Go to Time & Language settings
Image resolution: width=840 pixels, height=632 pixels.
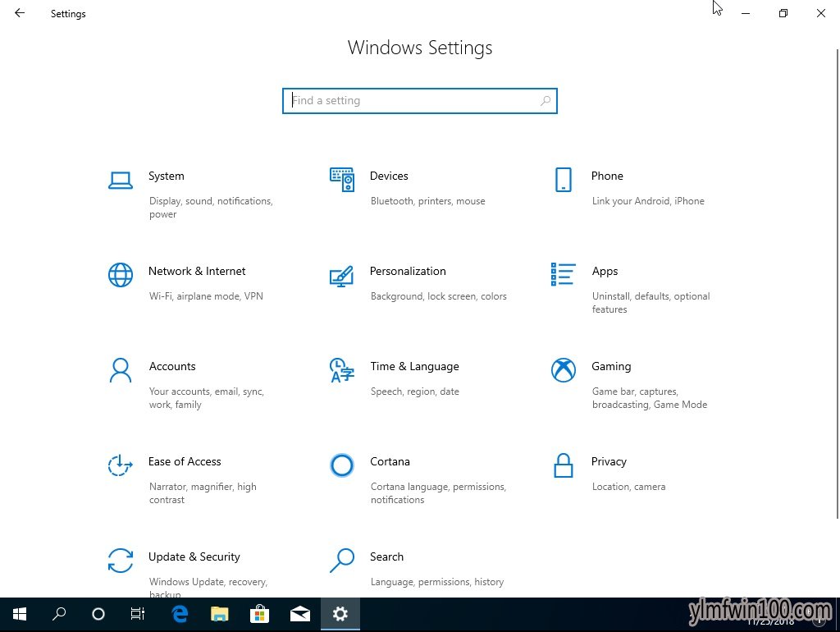[414, 367]
